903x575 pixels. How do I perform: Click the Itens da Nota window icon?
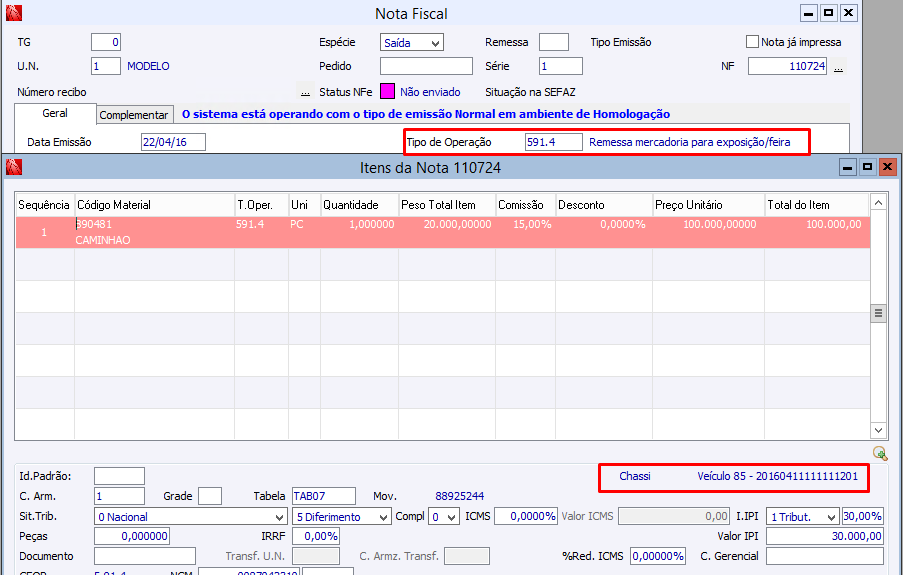tap(15, 167)
